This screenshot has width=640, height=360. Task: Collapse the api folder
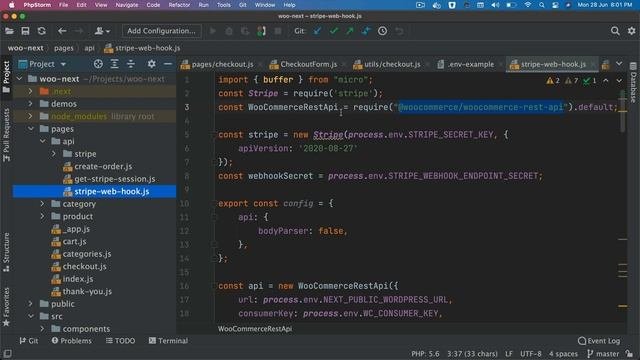[x=42, y=141]
